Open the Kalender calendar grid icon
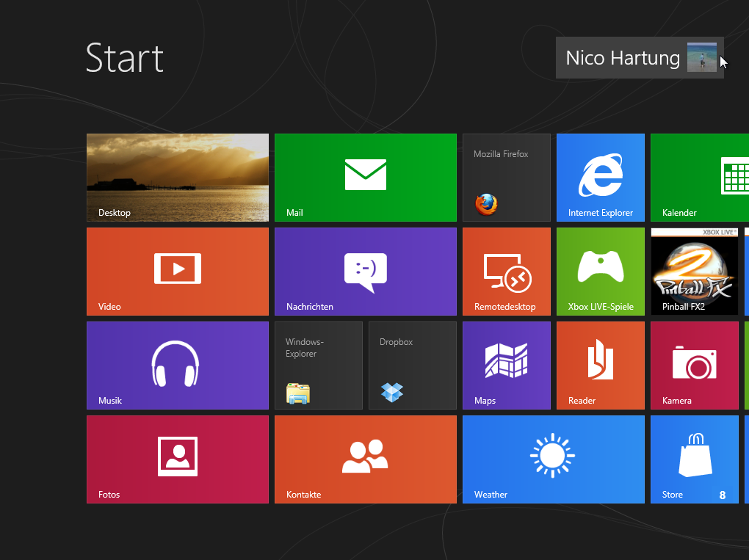Image resolution: width=749 pixels, height=560 pixels. pyautogui.click(x=734, y=177)
